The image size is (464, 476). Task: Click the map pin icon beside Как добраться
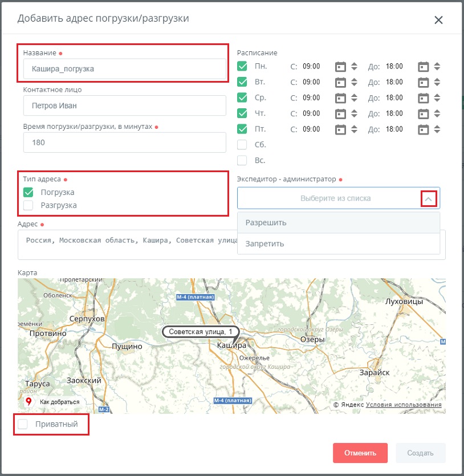pos(29,402)
